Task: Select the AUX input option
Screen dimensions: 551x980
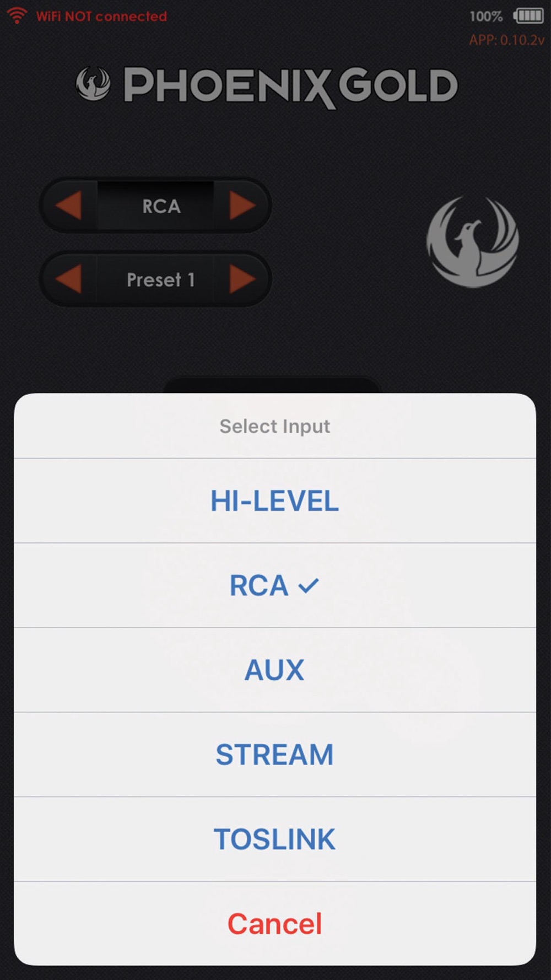Action: coord(275,670)
